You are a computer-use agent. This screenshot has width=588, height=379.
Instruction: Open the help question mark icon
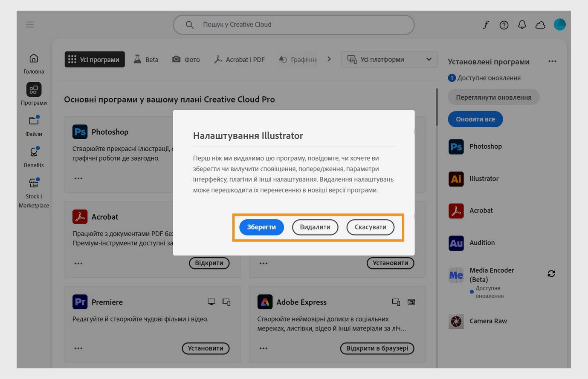(x=504, y=25)
